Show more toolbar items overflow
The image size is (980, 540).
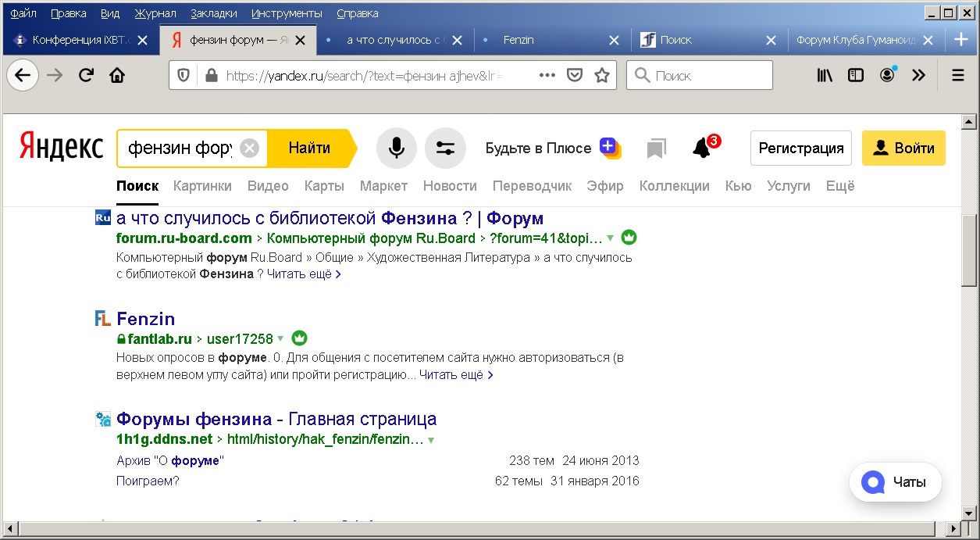918,76
